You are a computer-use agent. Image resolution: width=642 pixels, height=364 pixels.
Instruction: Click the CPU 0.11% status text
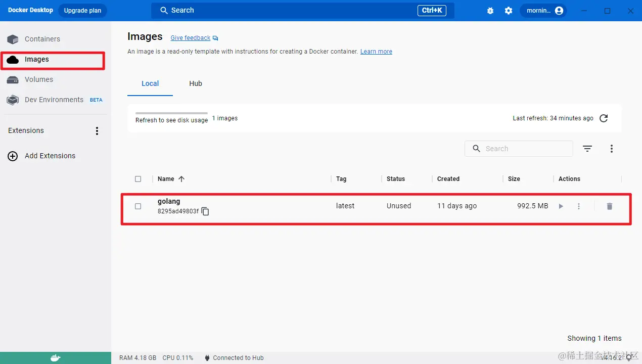tap(178, 358)
